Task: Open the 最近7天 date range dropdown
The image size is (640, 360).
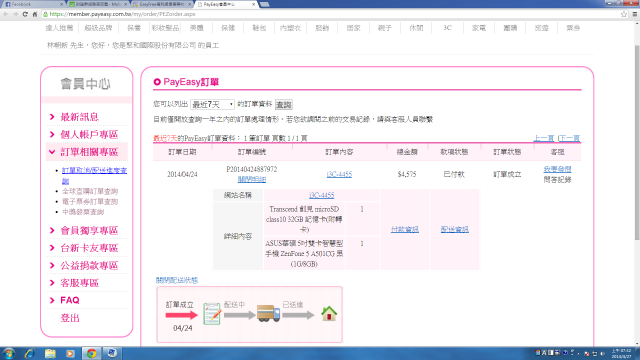Action: pyautogui.click(x=212, y=104)
